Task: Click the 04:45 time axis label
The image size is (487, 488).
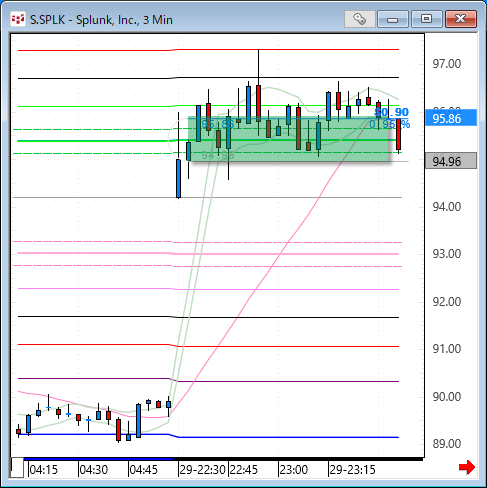Action: coord(144,470)
